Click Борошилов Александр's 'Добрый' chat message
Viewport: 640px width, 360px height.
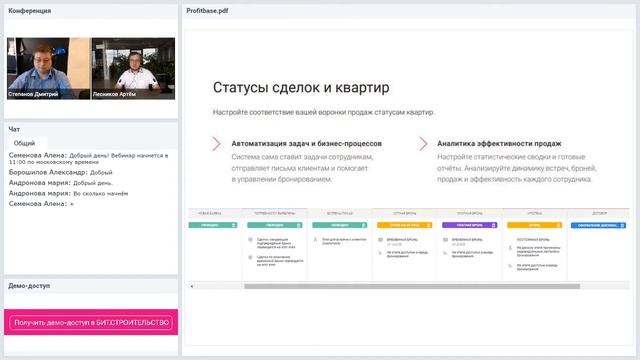60,172
